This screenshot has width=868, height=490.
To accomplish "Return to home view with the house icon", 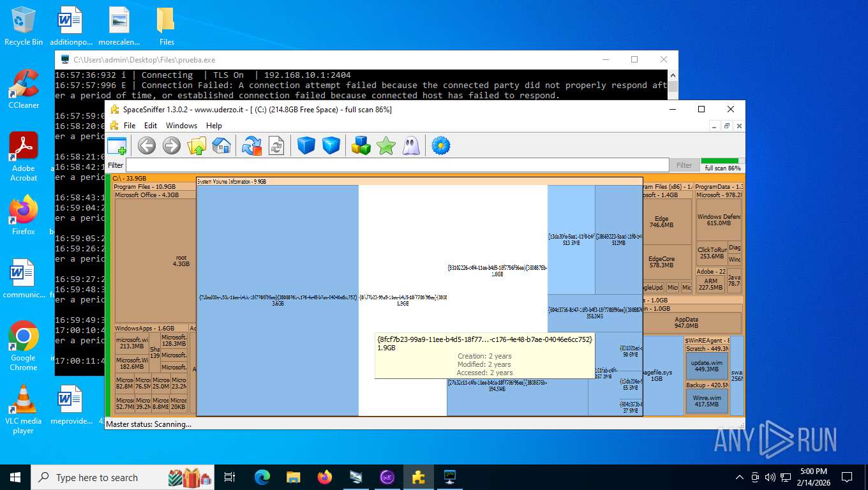I will tap(221, 145).
